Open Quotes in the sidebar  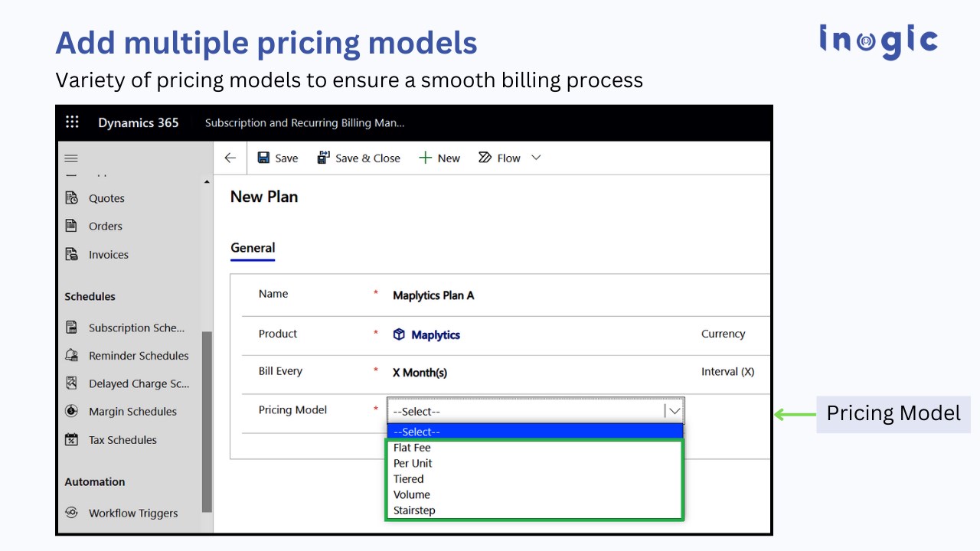tap(106, 198)
